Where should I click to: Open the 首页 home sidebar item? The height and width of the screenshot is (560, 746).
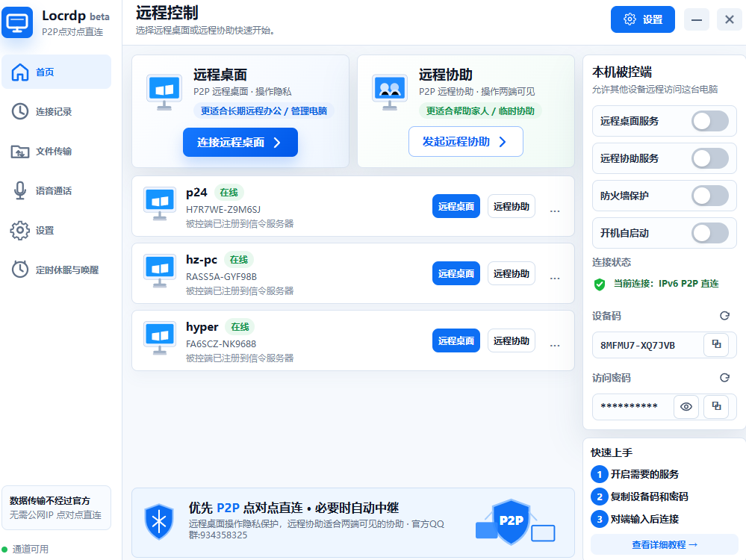click(x=56, y=72)
